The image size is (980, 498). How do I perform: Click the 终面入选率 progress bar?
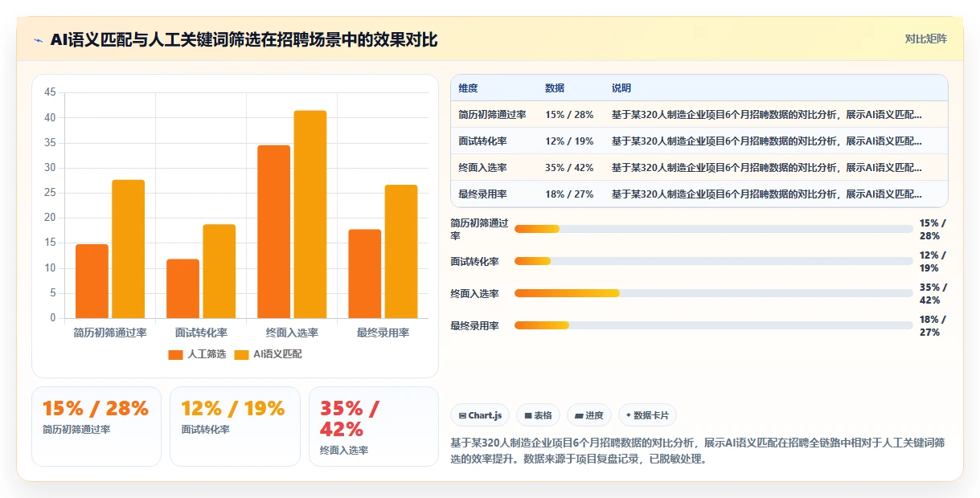[x=714, y=293]
